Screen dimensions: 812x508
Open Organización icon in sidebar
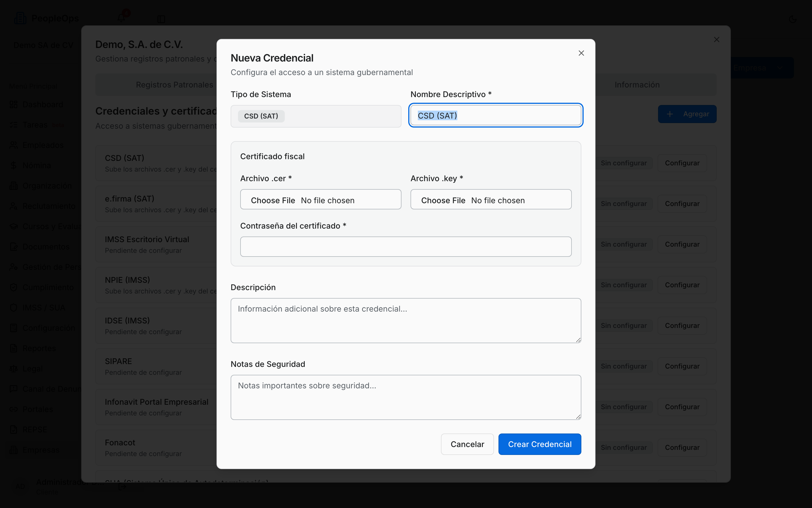coord(14,186)
